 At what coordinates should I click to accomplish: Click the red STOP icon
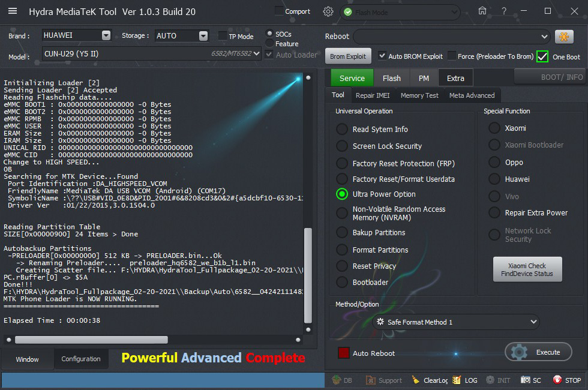coord(557,380)
